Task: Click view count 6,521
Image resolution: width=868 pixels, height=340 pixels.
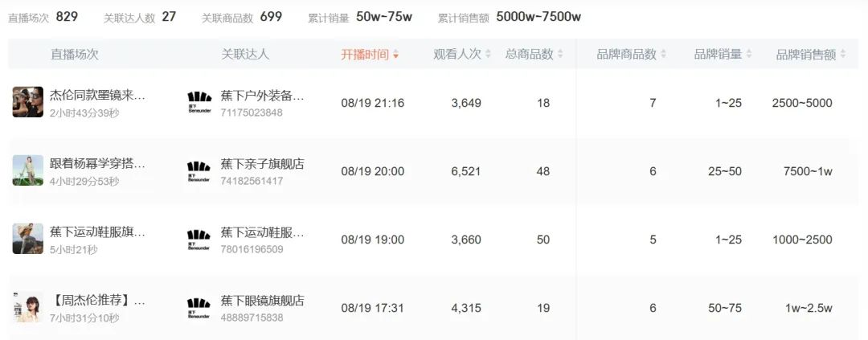Action: [466, 172]
